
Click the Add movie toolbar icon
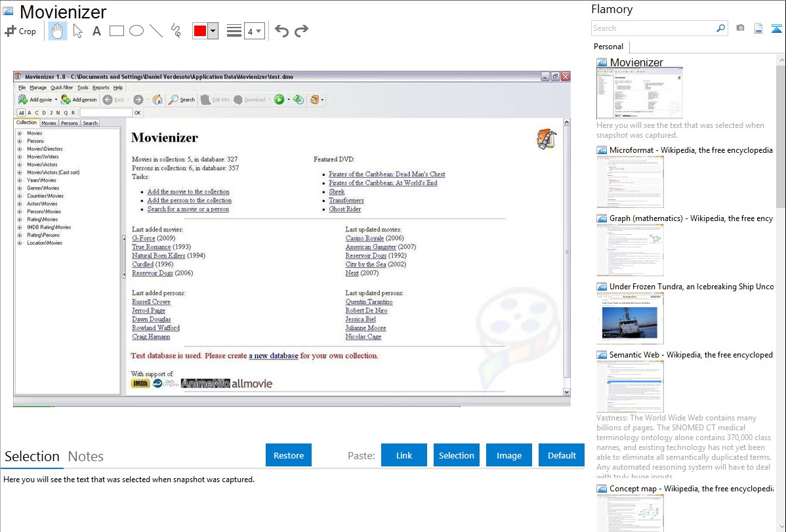pos(23,99)
